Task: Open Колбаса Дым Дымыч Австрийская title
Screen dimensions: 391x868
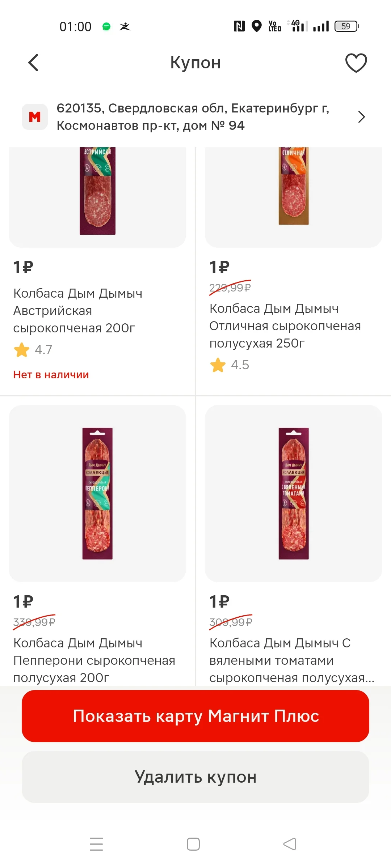Action: [78, 311]
